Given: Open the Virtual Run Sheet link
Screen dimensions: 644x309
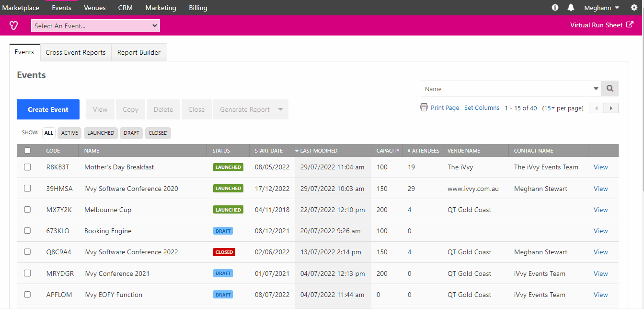Looking at the screenshot, I should pos(602,25).
